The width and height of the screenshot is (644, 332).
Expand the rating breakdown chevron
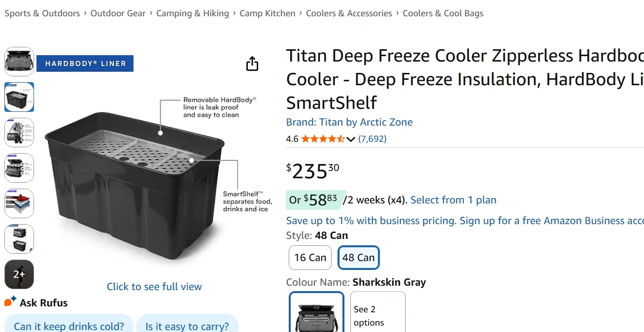pyautogui.click(x=351, y=139)
